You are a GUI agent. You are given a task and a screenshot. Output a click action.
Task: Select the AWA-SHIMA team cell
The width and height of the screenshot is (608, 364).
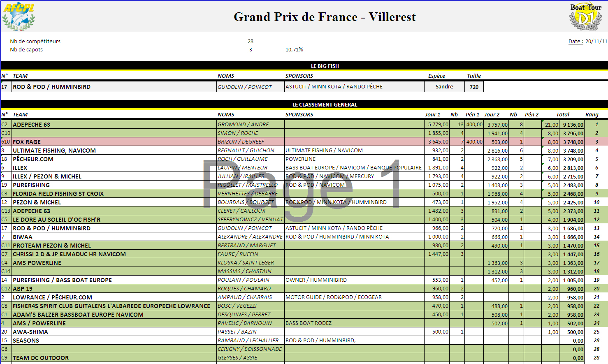pyautogui.click(x=114, y=332)
